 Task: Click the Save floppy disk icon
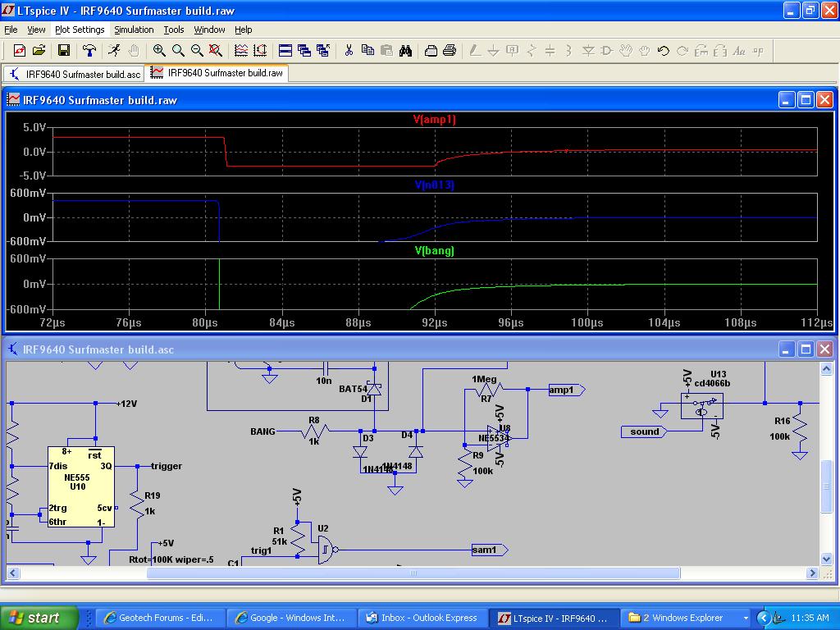click(63, 51)
